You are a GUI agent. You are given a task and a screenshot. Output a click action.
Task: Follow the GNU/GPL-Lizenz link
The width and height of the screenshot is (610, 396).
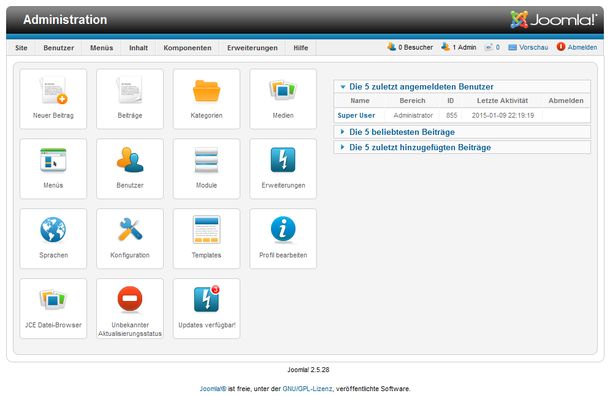point(307,389)
